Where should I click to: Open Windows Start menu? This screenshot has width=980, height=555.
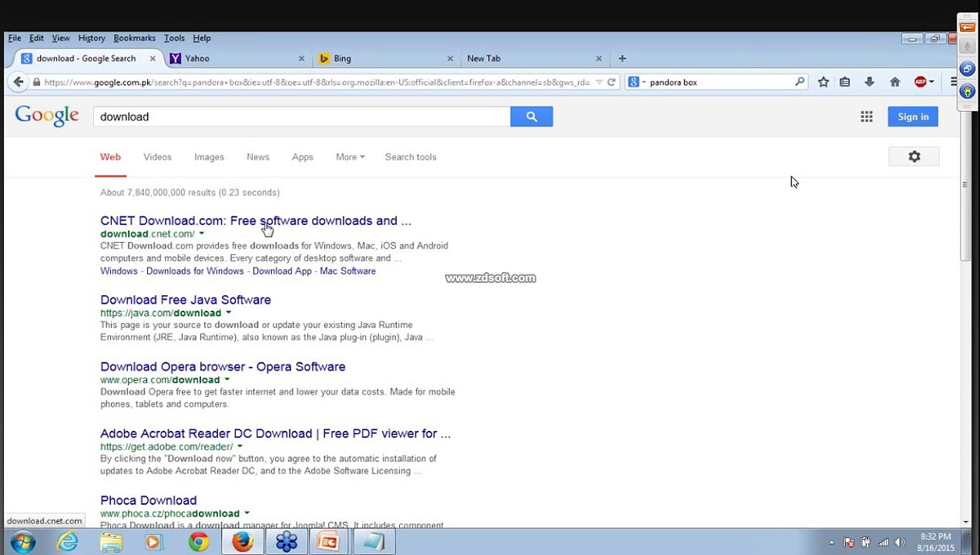click(x=23, y=542)
